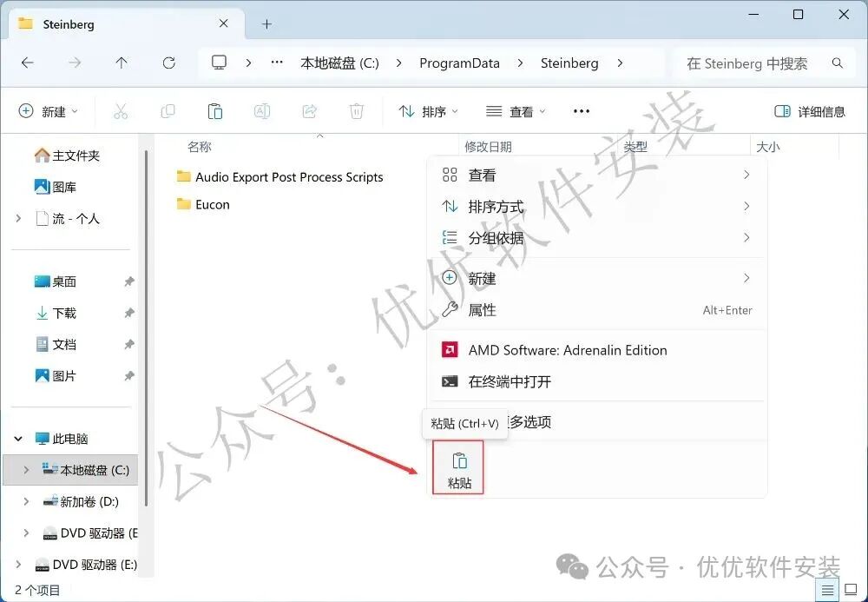The width and height of the screenshot is (868, 602).
Task: Unpin 图片 using its pin icon
Action: point(129,376)
